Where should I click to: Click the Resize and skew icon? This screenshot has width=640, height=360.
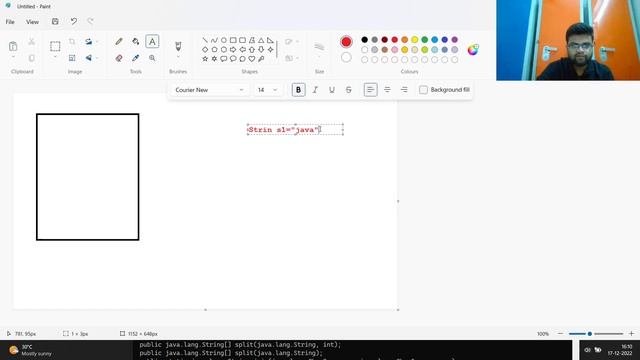(72, 58)
